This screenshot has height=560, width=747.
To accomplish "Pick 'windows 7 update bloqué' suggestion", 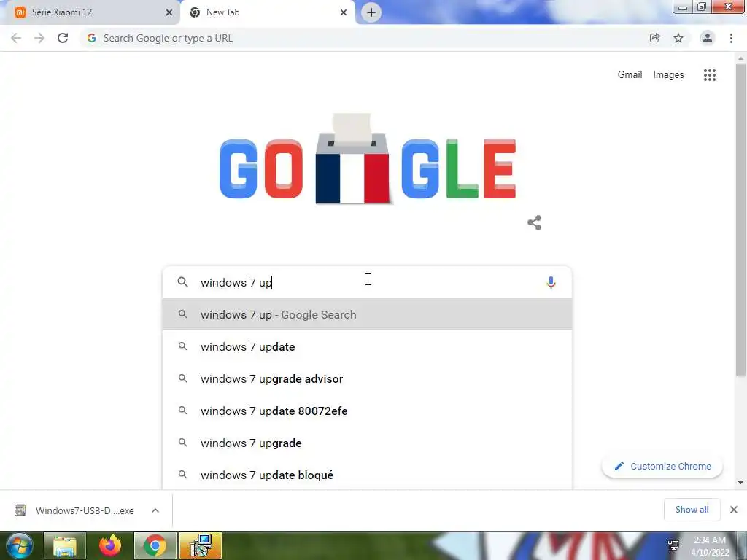I will pos(367,475).
